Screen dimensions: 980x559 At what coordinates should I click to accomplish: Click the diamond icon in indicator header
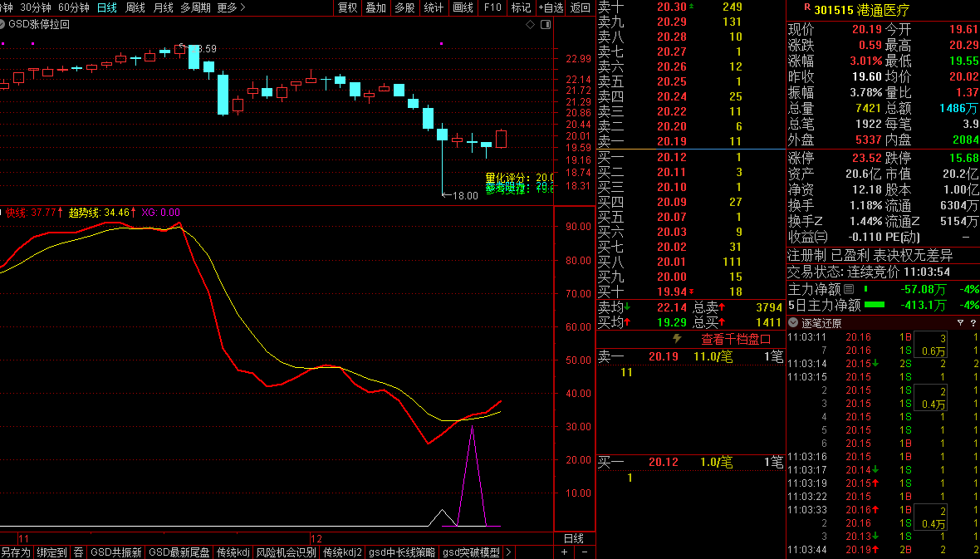point(531,25)
